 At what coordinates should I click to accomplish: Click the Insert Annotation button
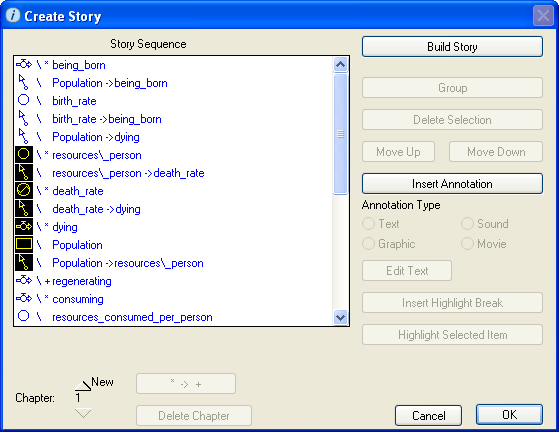(x=452, y=184)
